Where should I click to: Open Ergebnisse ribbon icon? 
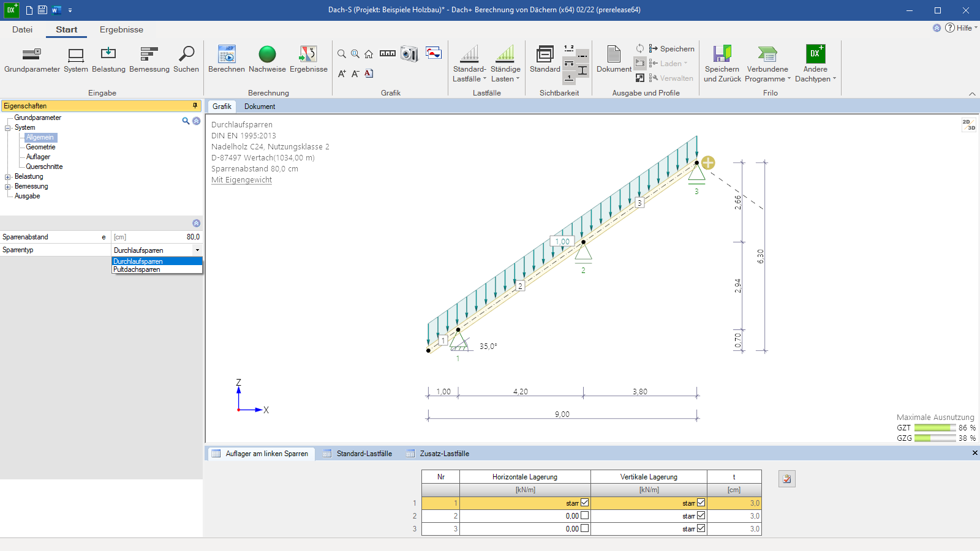pos(308,54)
